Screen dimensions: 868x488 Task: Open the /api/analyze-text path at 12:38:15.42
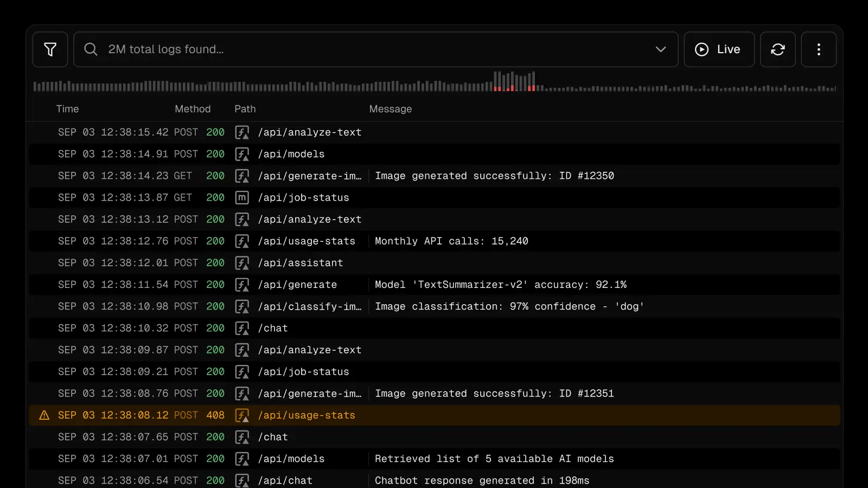click(x=310, y=132)
